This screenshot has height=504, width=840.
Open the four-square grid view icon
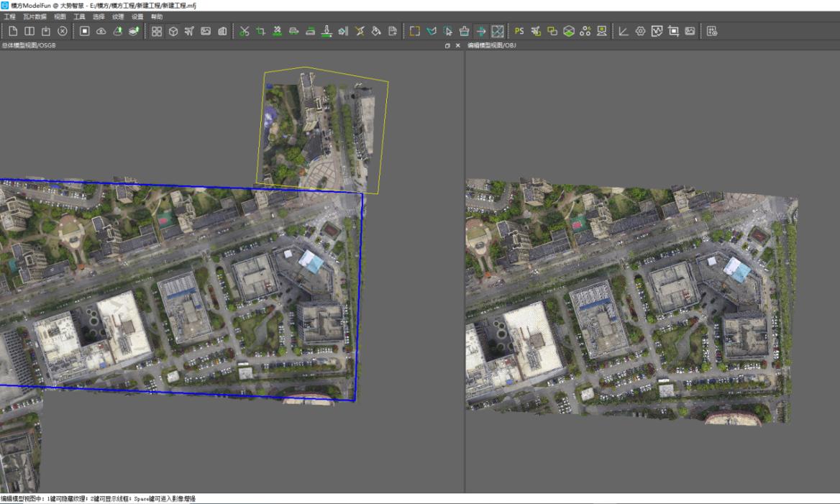(x=157, y=31)
